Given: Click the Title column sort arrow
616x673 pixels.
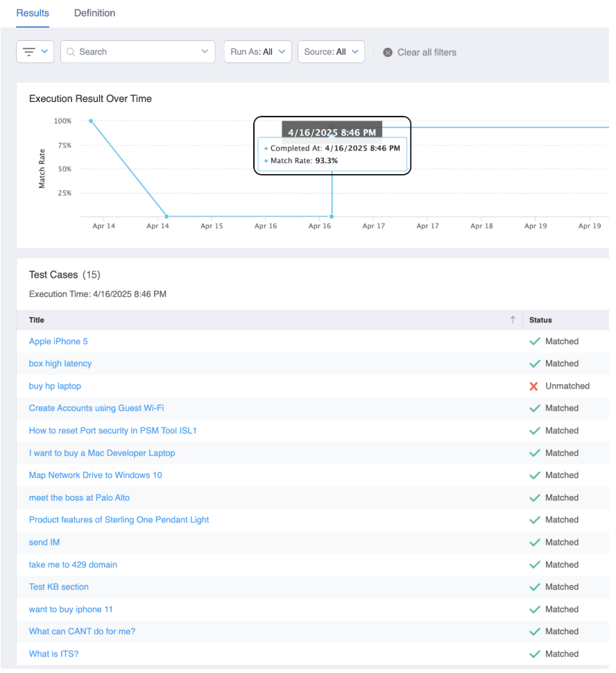Looking at the screenshot, I should [513, 320].
